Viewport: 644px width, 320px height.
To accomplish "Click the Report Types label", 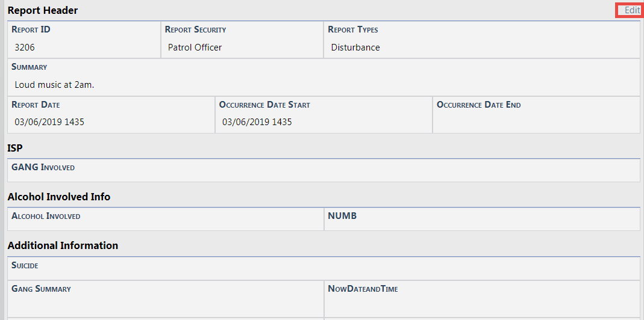I will coord(353,29).
